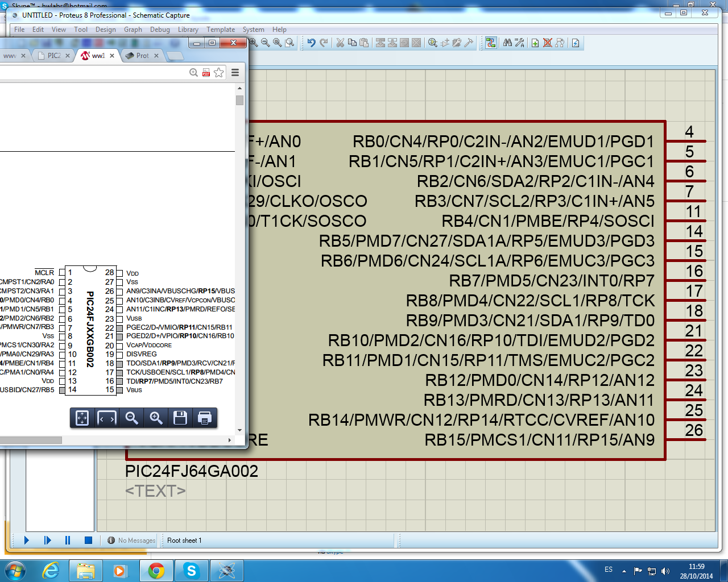Image resolution: width=728 pixels, height=582 pixels.
Task: Click the Block Copy icon
Action: coord(380,43)
